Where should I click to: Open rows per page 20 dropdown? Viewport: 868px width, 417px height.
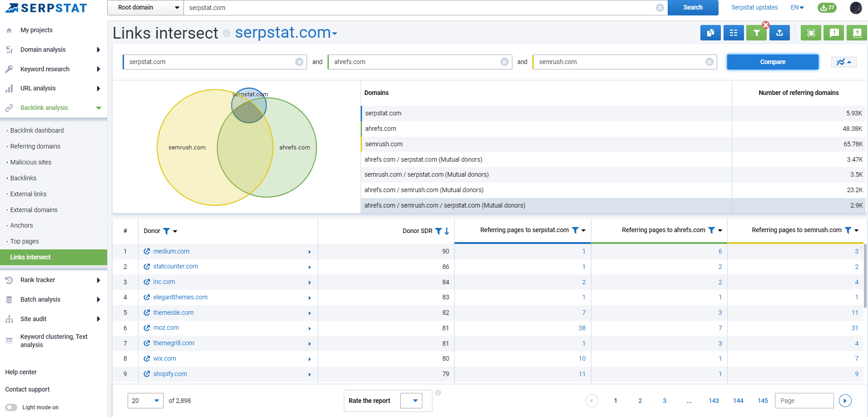[x=145, y=401]
